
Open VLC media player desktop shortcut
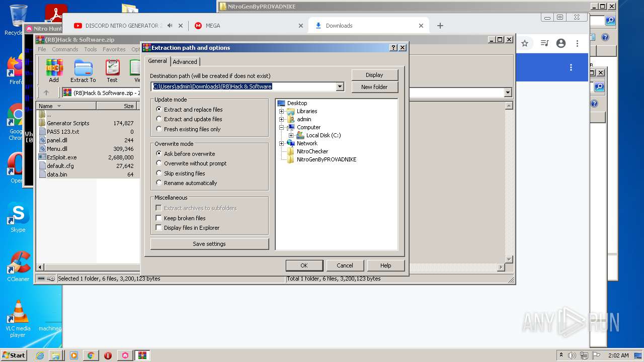18,319
